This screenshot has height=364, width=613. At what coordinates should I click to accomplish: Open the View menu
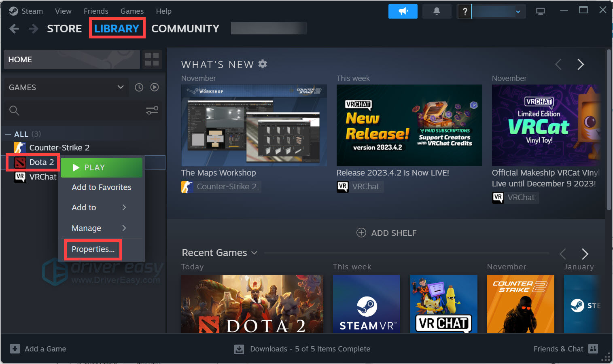63,11
